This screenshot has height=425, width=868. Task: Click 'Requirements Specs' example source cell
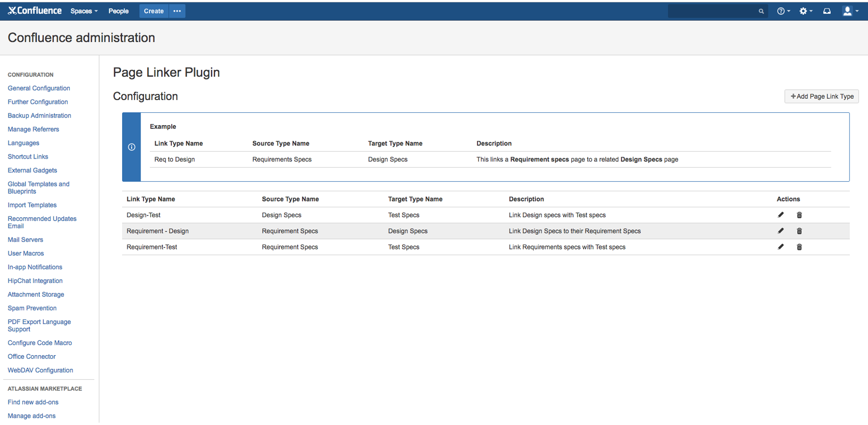click(x=282, y=160)
